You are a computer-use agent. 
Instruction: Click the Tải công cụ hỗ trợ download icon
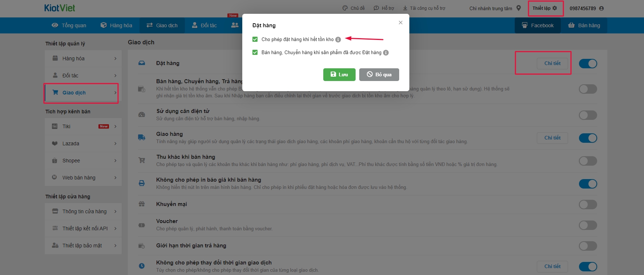405,8
